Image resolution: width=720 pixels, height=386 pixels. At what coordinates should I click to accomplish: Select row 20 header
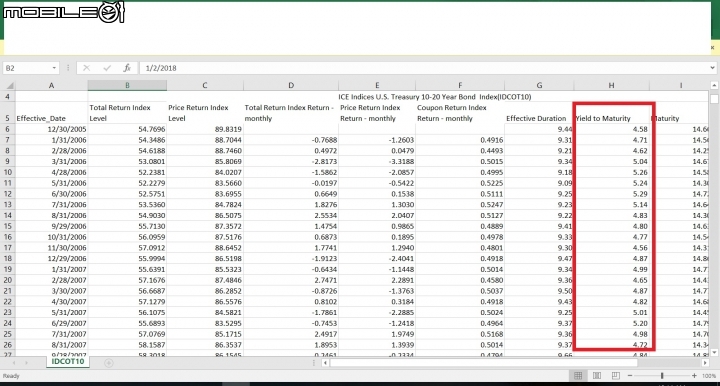tap(8, 280)
